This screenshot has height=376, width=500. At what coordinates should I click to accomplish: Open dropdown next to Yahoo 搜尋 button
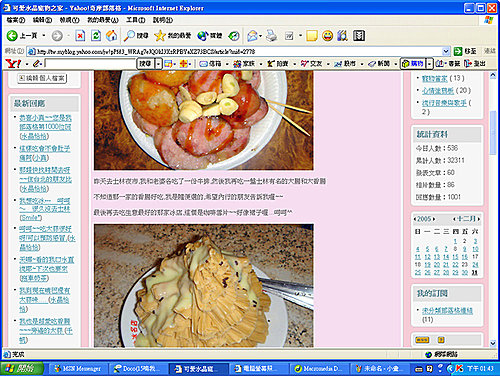click(x=159, y=63)
